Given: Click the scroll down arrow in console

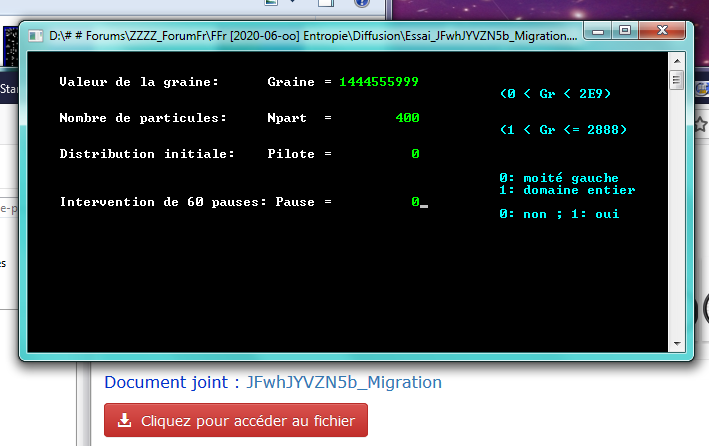Looking at the screenshot, I should (x=677, y=344).
